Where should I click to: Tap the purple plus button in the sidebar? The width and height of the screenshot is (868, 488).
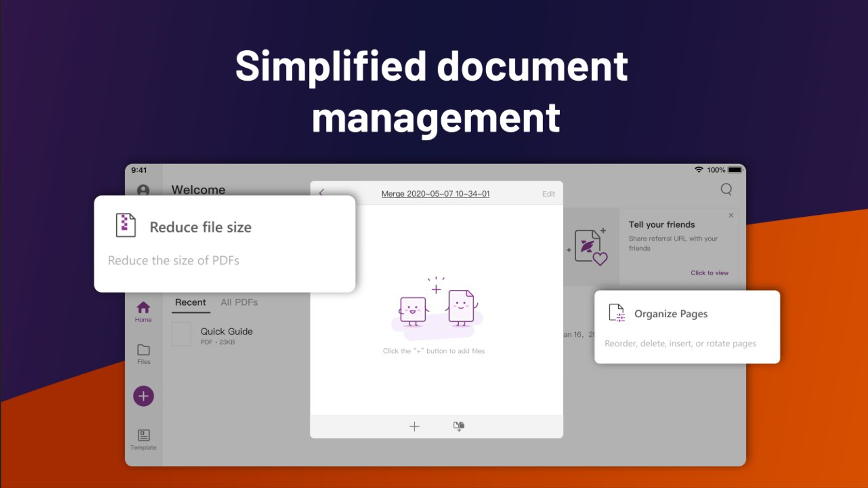pos(143,395)
